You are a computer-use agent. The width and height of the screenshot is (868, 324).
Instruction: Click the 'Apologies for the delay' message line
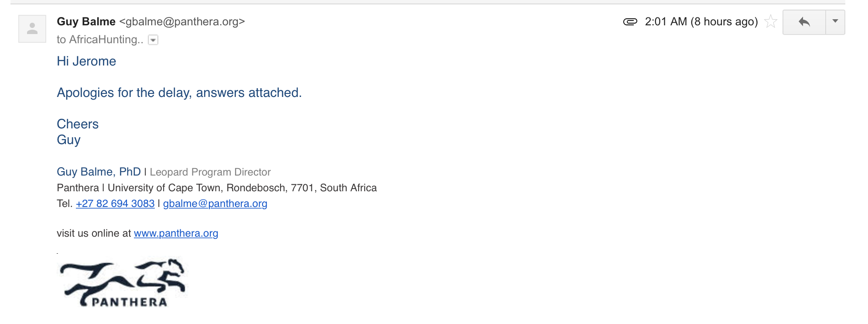179,93
